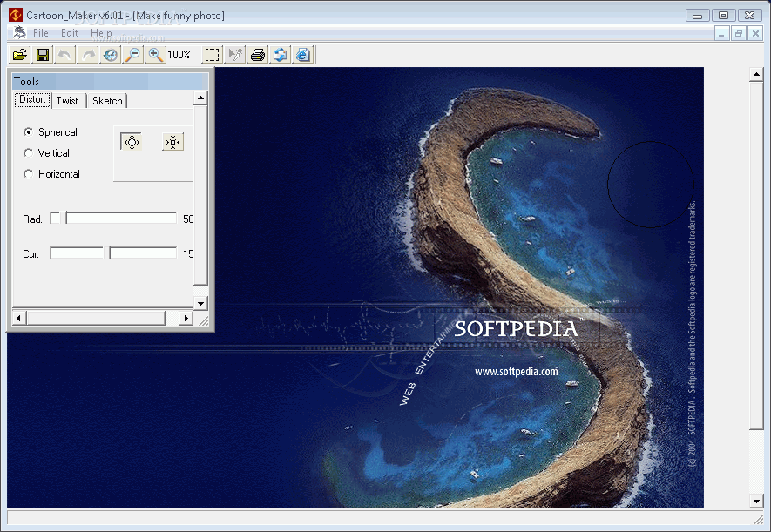
Task: Click the dragon logo in the menu bar
Action: pos(19,32)
